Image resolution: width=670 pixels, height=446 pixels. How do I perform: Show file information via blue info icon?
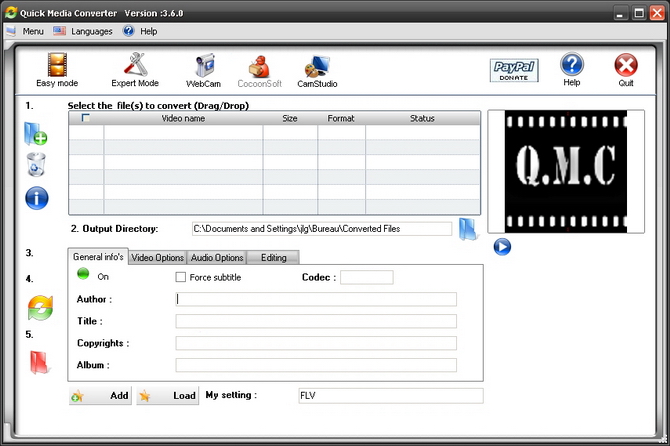coord(37,198)
